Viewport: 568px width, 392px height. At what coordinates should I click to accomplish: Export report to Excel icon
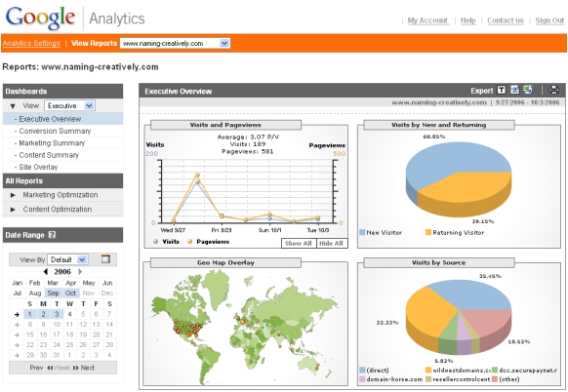coord(528,90)
